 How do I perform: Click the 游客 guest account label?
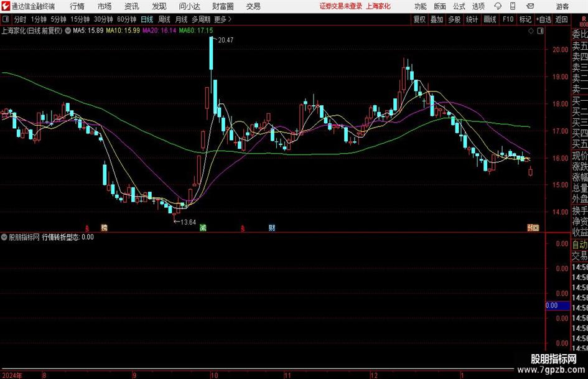(562, 6)
